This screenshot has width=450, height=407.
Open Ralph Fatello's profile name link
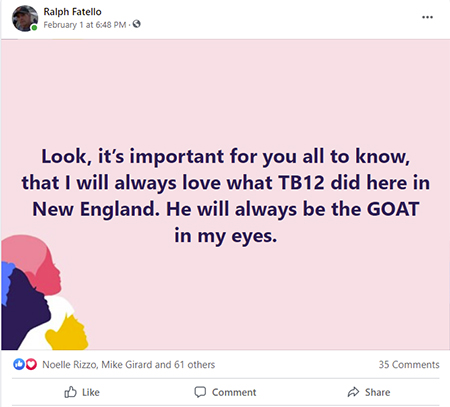(72, 12)
